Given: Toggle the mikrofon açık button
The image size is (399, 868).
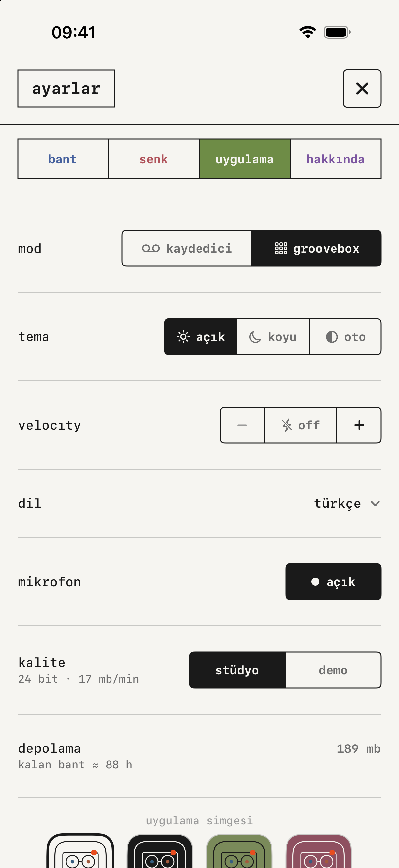Looking at the screenshot, I should (333, 582).
